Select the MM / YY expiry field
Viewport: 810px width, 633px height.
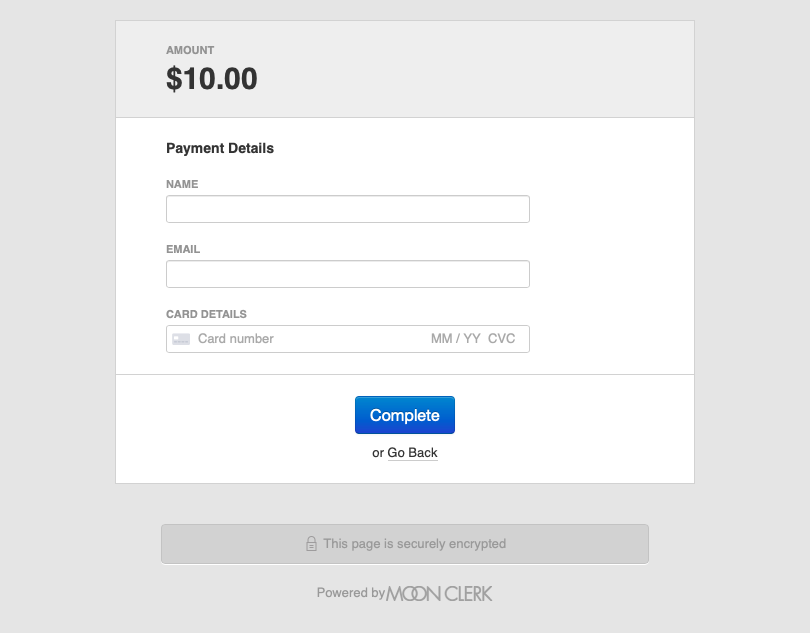click(x=455, y=339)
